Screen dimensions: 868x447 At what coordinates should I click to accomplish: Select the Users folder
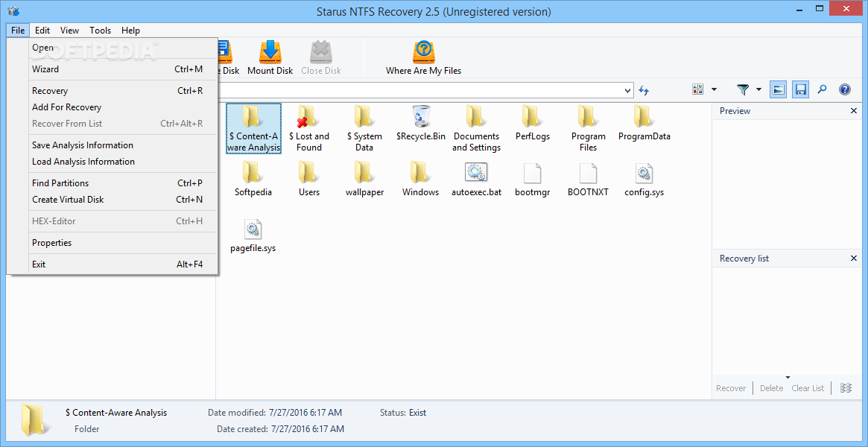(309, 180)
